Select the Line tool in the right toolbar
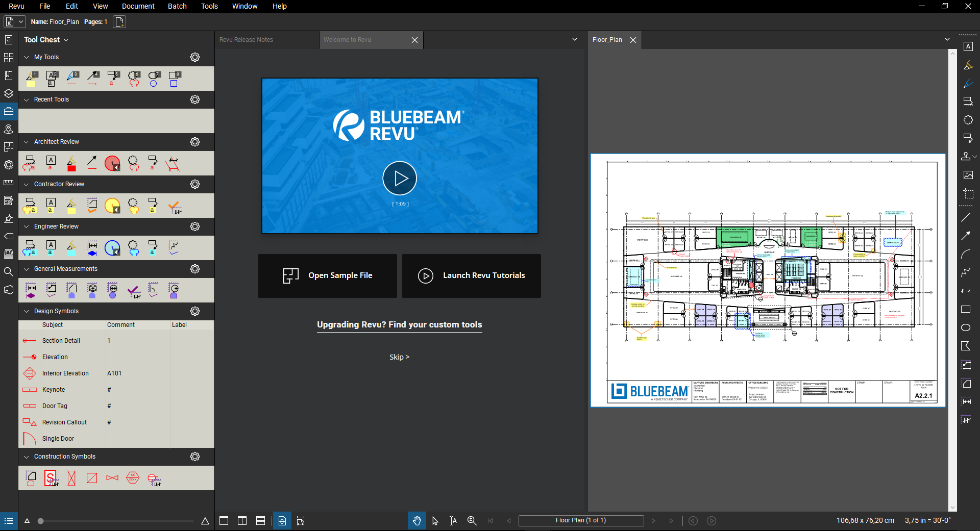This screenshot has width=980, height=531. pyautogui.click(x=966, y=217)
